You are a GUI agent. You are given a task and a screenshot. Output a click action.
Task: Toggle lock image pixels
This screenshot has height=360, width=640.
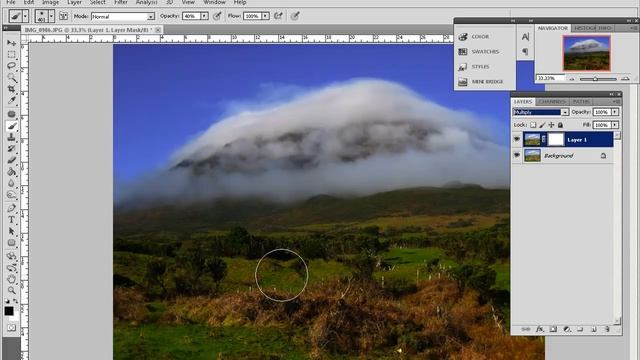(542, 125)
